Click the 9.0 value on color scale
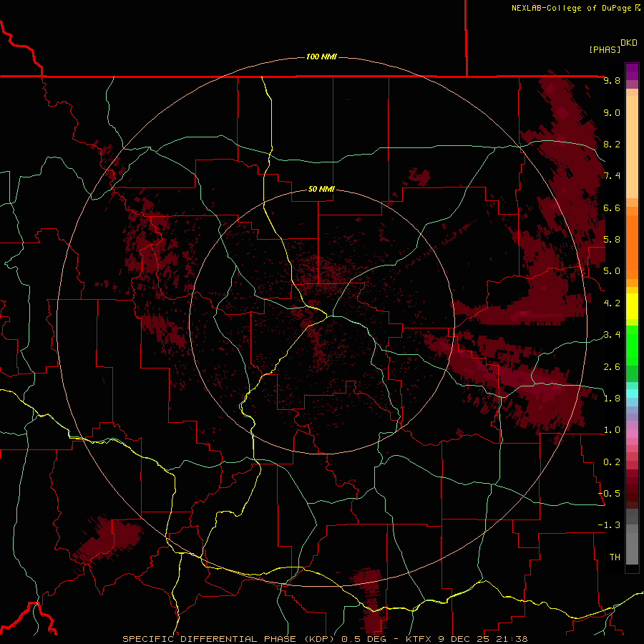644x644 pixels. (x=612, y=112)
